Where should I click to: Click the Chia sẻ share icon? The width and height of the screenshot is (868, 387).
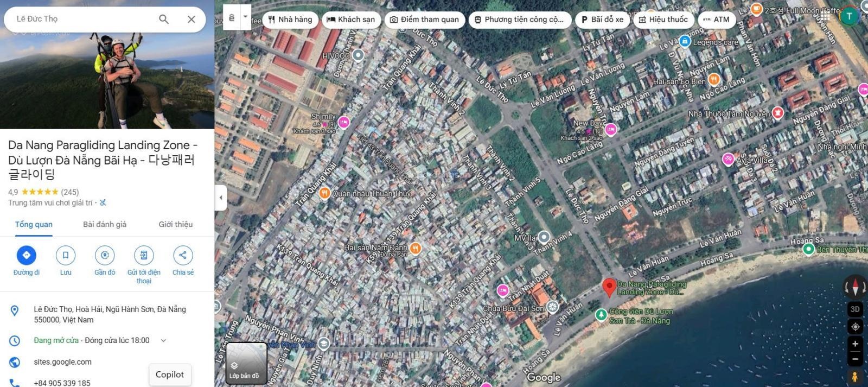coord(183,255)
